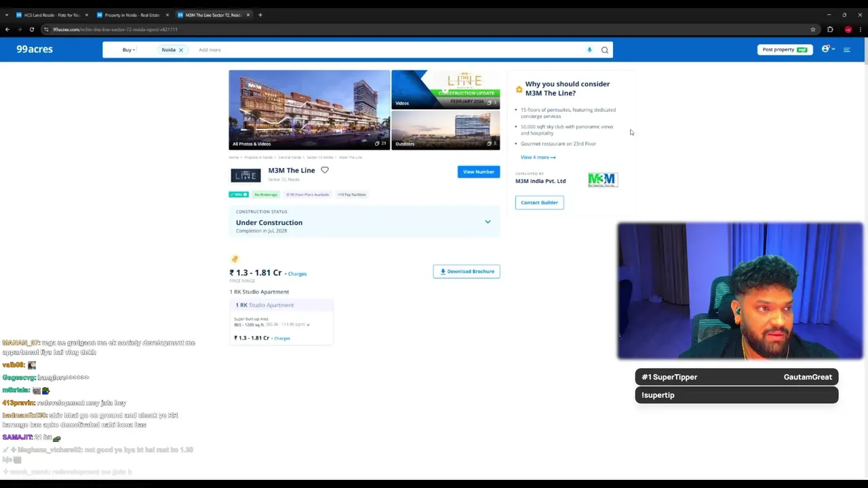Viewport: 868px width, 488px height.
Task: Click the Download Brochure button
Action: (x=467, y=271)
